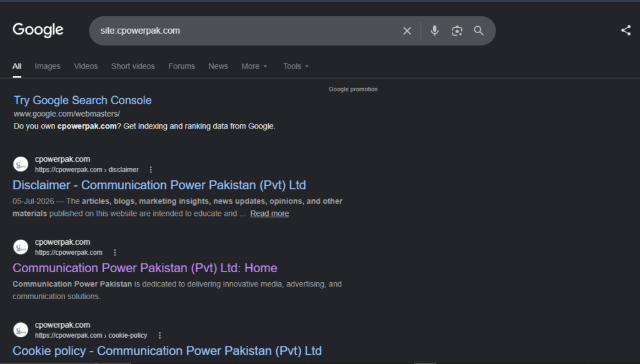640x364 pixels.
Task: Clear the search box with the X icon
Action: point(407,31)
